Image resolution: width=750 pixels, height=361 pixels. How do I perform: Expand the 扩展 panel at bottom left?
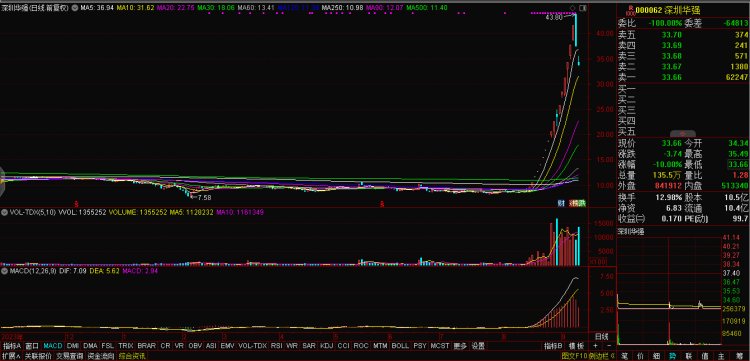point(12,356)
